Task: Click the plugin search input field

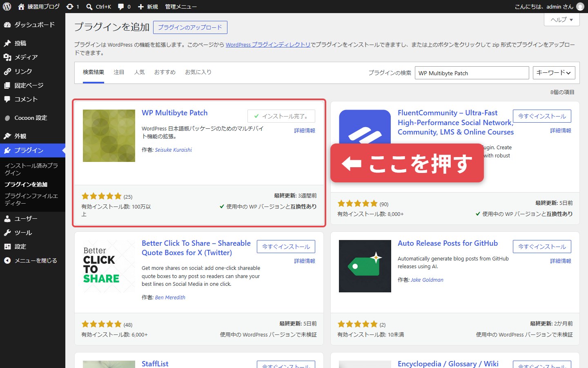Action: click(472, 73)
